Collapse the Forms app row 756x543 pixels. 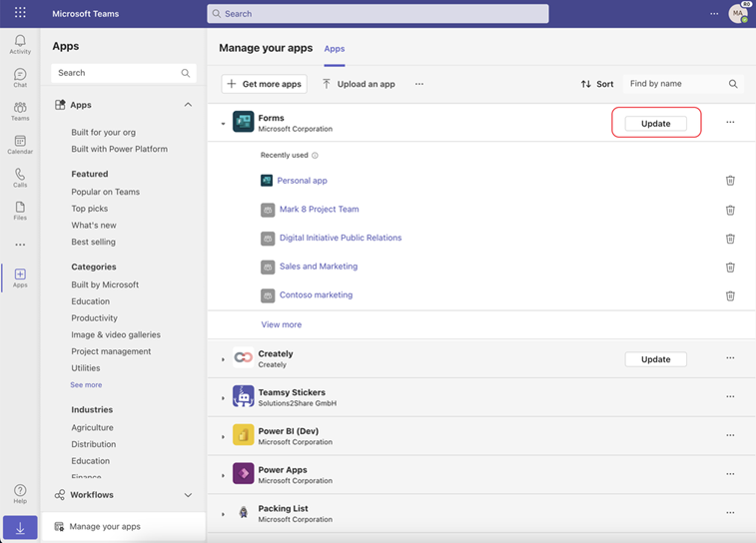tap(223, 124)
